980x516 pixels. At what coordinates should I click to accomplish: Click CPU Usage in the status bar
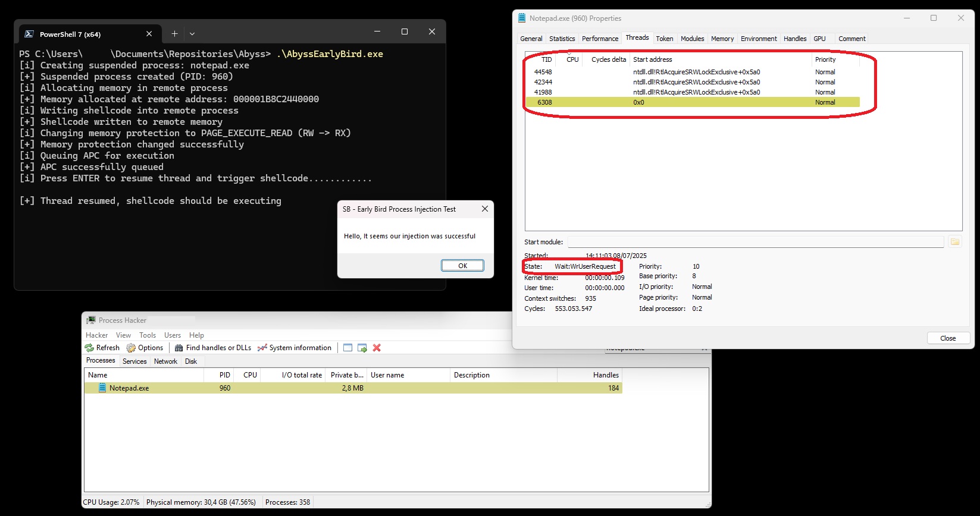(111, 502)
